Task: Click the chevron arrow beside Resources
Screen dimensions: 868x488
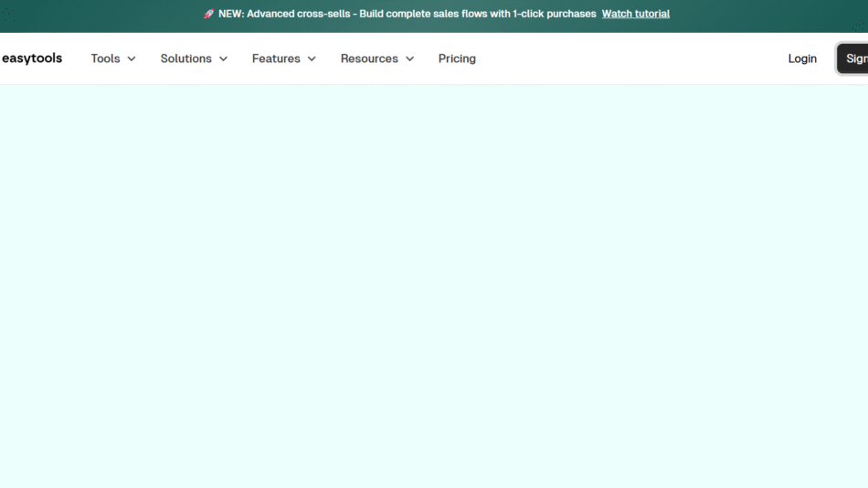Action: pos(409,58)
